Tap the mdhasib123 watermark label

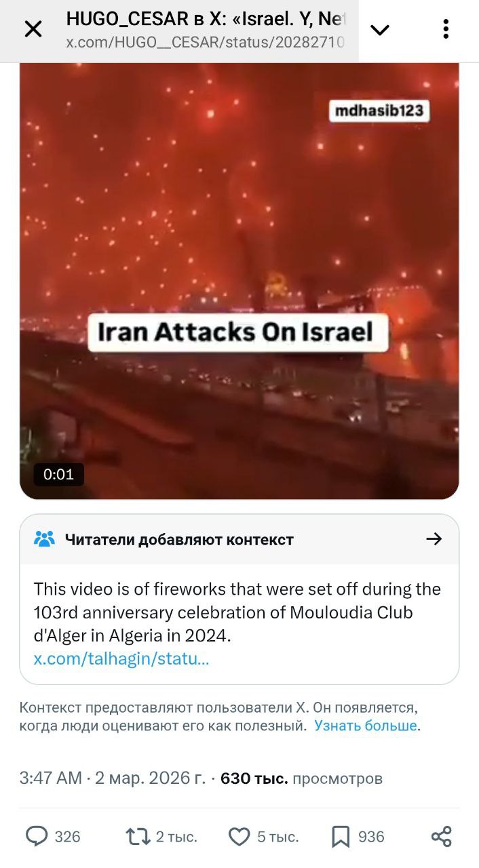(379, 111)
